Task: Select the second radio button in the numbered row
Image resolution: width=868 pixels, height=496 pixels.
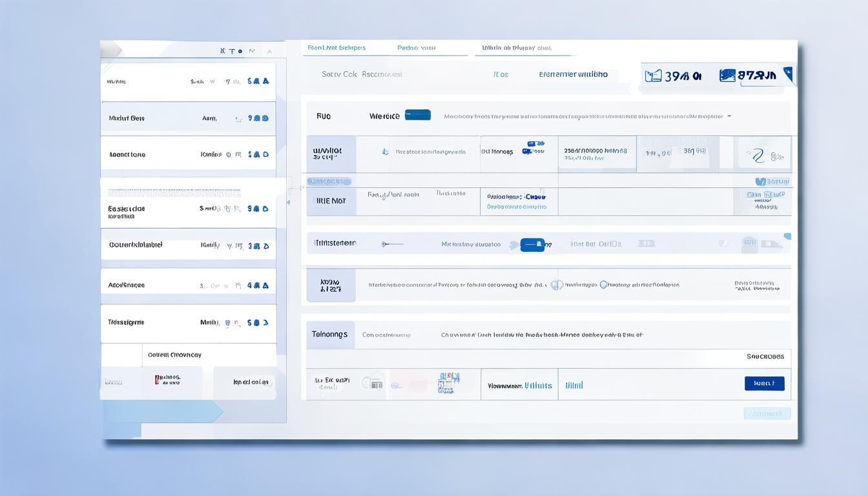Action: pos(604,285)
